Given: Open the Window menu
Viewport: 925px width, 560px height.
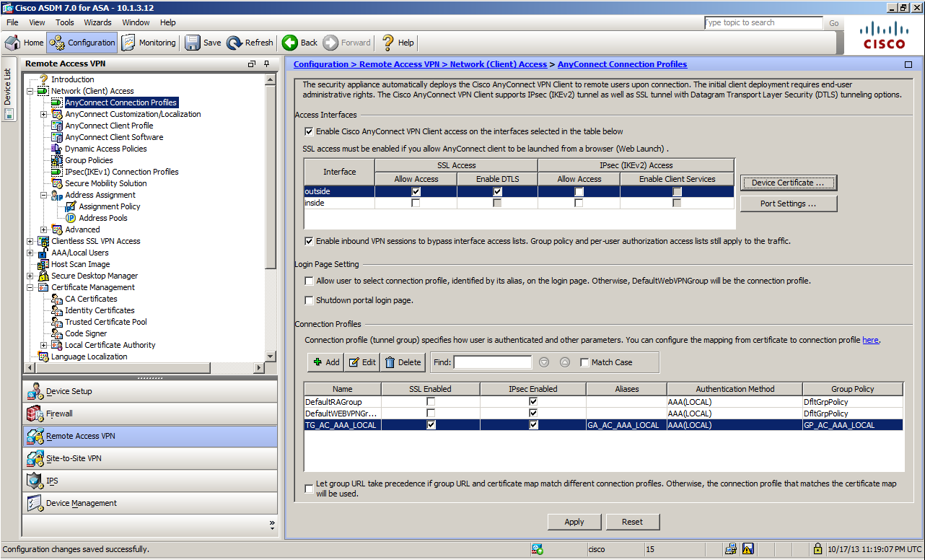Looking at the screenshot, I should tap(136, 22).
